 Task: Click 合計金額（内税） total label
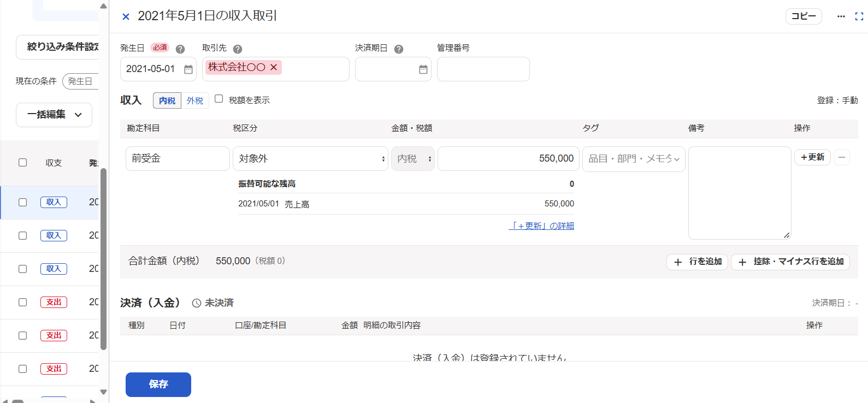[x=164, y=261]
